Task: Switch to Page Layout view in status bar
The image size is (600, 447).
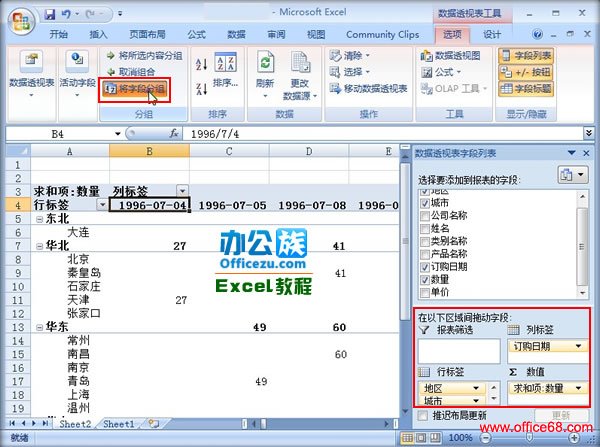Action: [421, 437]
